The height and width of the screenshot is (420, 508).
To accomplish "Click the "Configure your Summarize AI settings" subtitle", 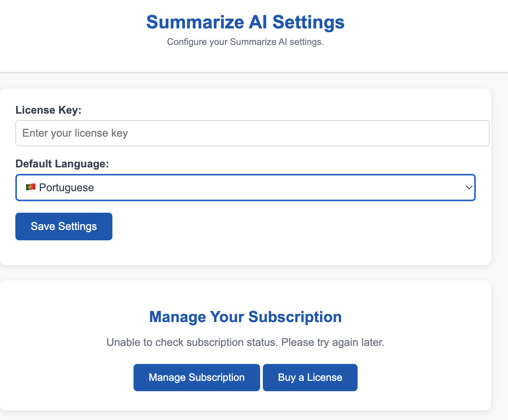I will tap(245, 42).
